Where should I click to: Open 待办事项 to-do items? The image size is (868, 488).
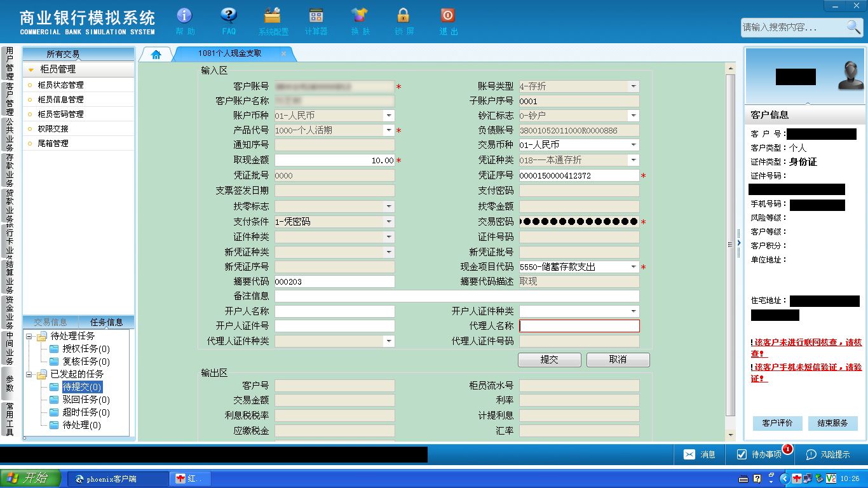click(759, 454)
